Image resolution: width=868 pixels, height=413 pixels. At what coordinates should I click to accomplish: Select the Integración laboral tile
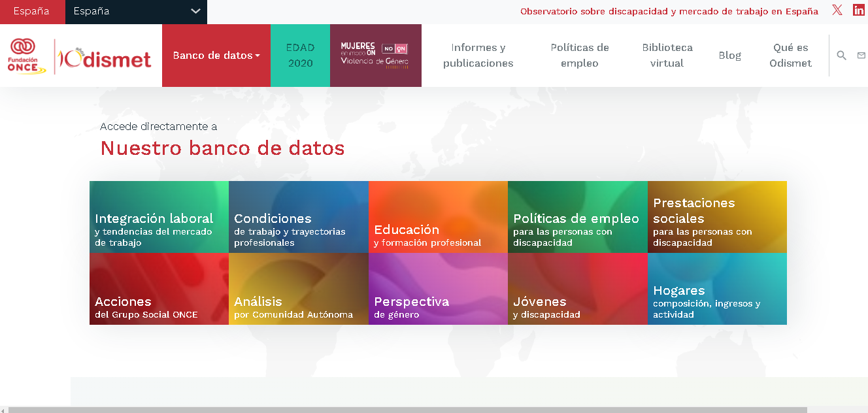click(159, 217)
